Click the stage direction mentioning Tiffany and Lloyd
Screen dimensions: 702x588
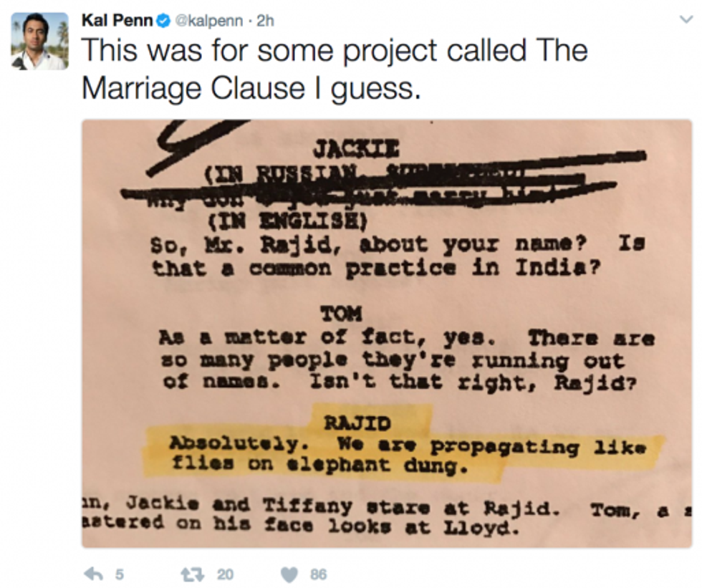point(387,516)
